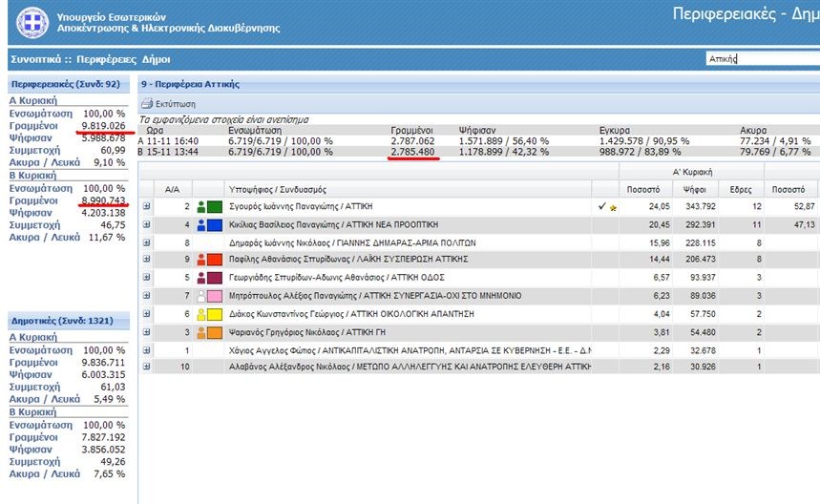Click the checkmark icon in Σγουρός row
The image size is (820, 504).
tap(600, 206)
